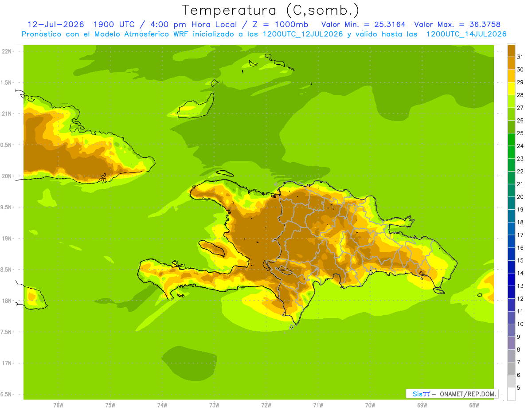The height and width of the screenshot is (411, 532).
Task: Click the "8.5N" latitude label
Action: (7, 270)
